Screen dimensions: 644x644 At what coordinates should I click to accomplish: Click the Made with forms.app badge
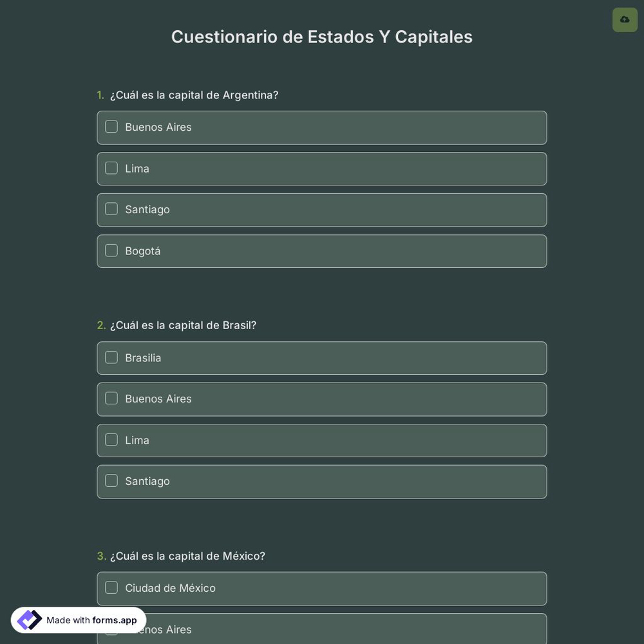point(79,620)
